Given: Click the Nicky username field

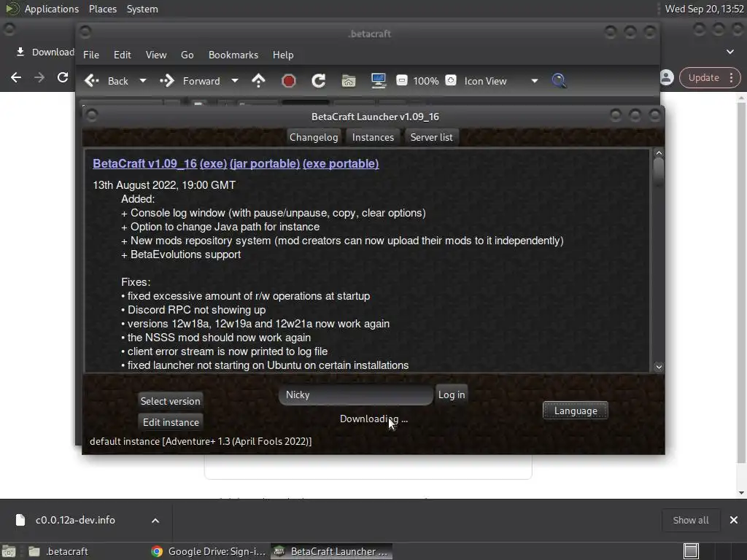Looking at the screenshot, I should 356,394.
